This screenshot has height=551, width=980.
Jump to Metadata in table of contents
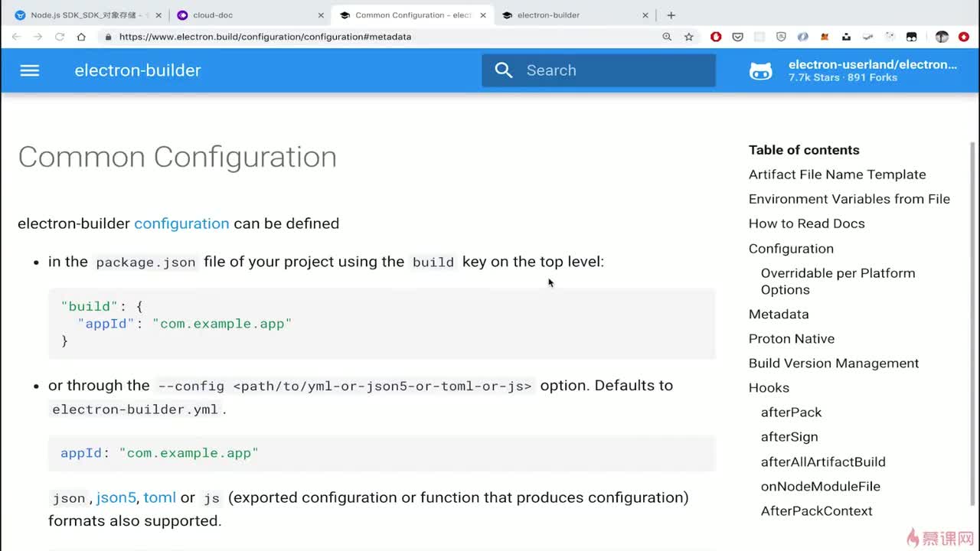coord(779,314)
